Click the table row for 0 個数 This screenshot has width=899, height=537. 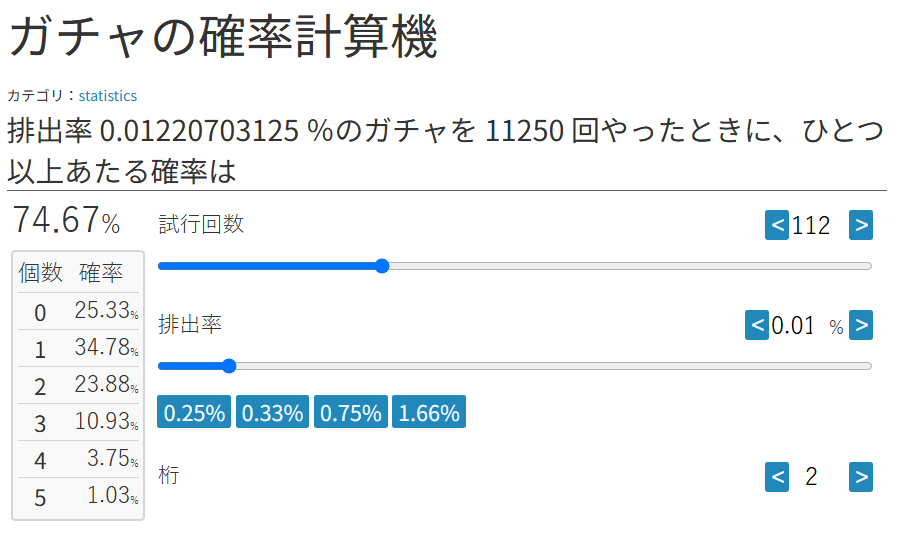[x=79, y=311]
